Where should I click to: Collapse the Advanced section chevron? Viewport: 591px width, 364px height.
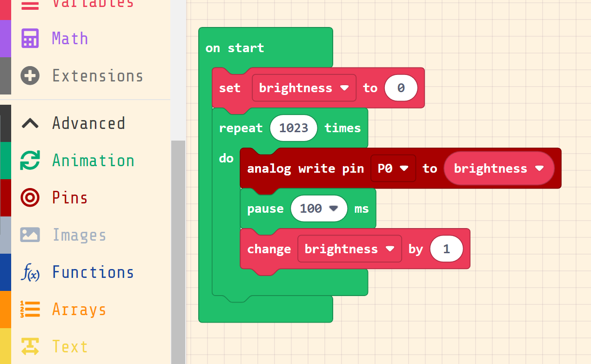(30, 123)
